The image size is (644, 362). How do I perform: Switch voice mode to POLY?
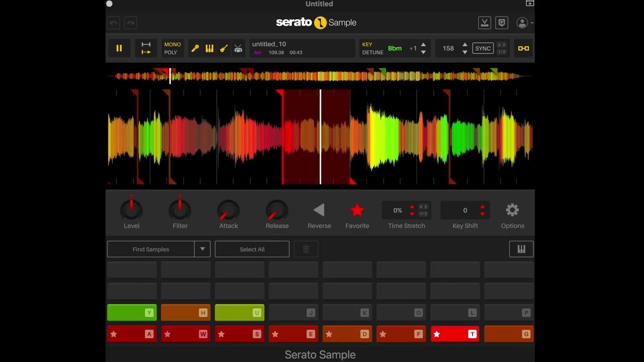coord(171,52)
